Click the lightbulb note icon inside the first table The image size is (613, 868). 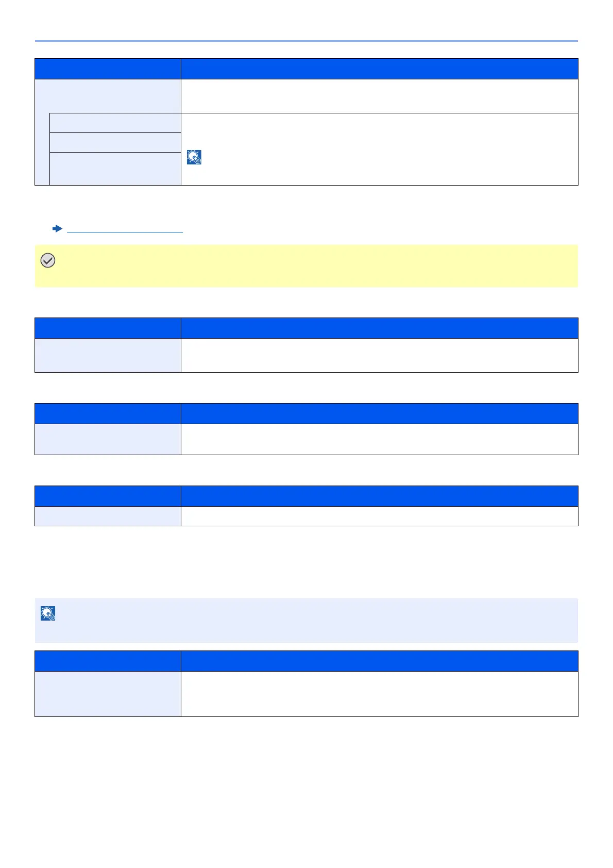tap(194, 157)
